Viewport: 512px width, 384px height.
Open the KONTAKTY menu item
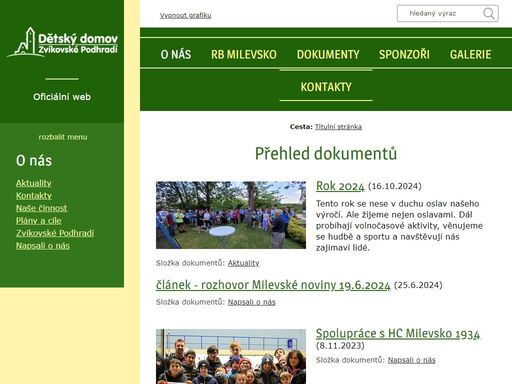click(x=326, y=87)
